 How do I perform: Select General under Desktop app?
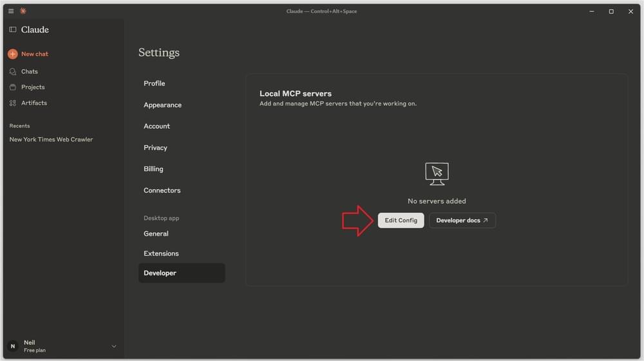pyautogui.click(x=156, y=234)
